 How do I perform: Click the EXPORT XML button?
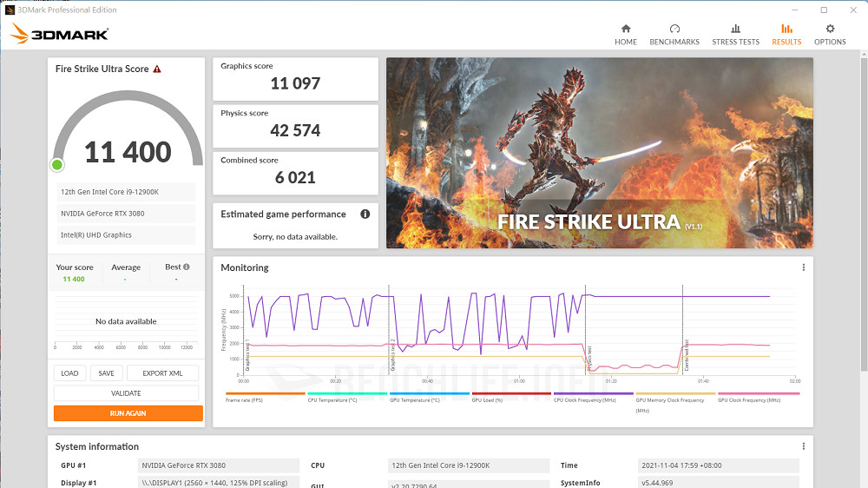[162, 373]
